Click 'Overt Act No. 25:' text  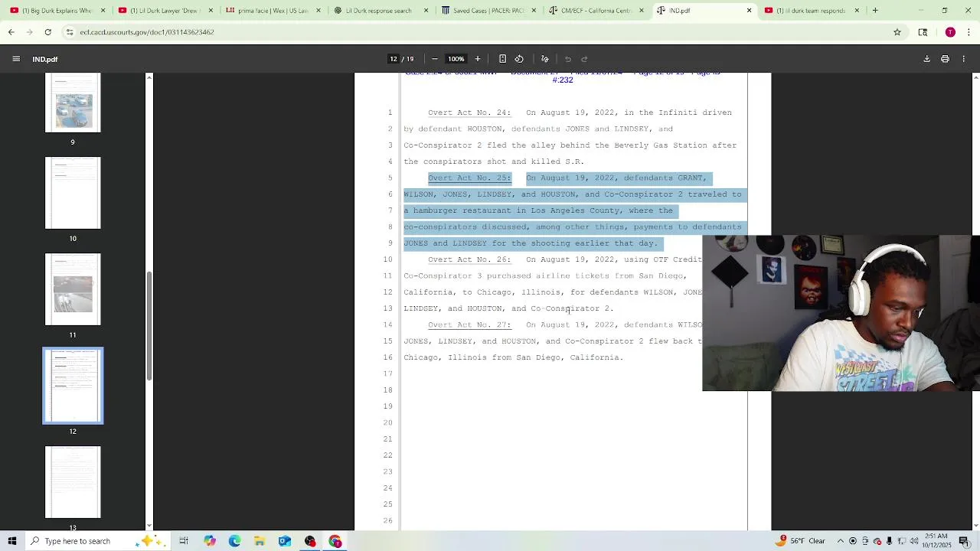click(x=469, y=178)
